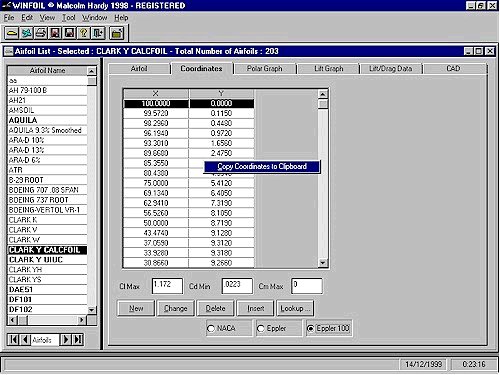This screenshot has width=500, height=375.
Task: Jump to first airfoil record
Action: pyautogui.click(x=14, y=340)
